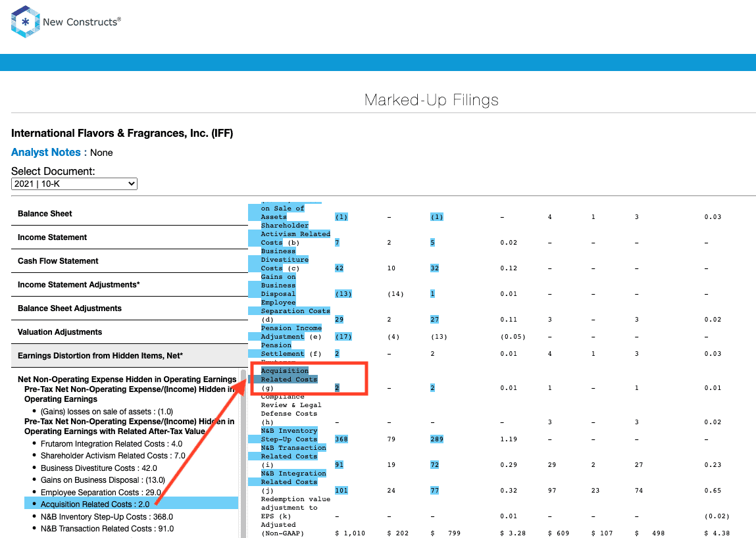
Task: Click highlighted (13) in Business Disposal row
Action: pos(343,293)
